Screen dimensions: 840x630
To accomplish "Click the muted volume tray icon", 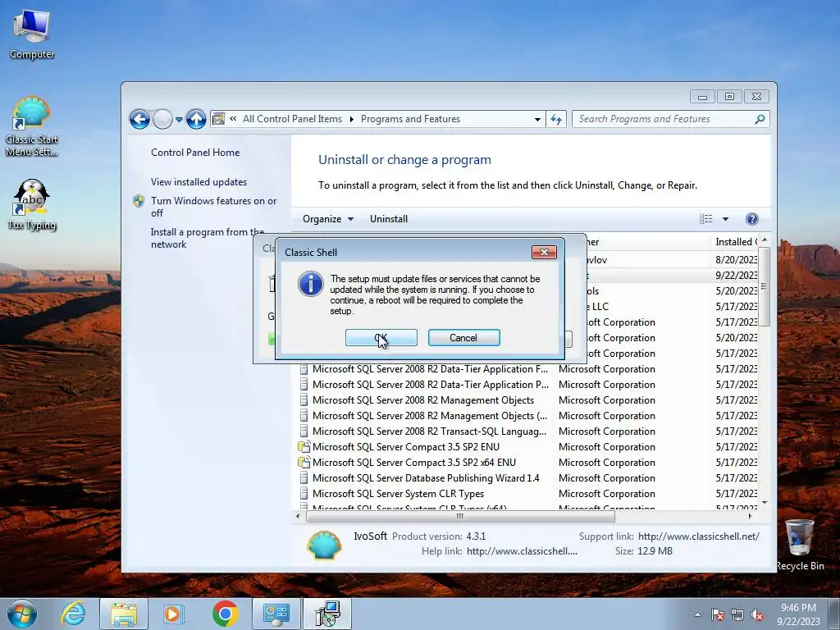I will click(x=757, y=615).
